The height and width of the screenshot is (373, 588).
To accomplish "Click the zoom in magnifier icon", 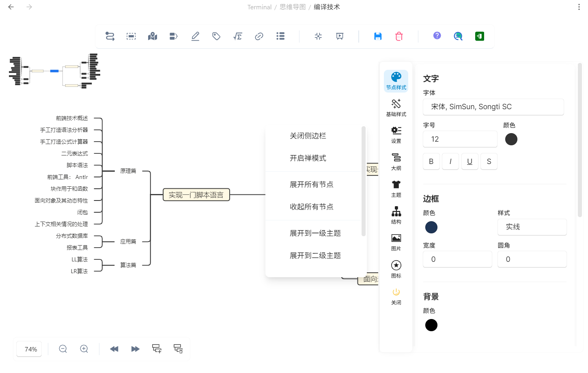I will pyautogui.click(x=84, y=349).
